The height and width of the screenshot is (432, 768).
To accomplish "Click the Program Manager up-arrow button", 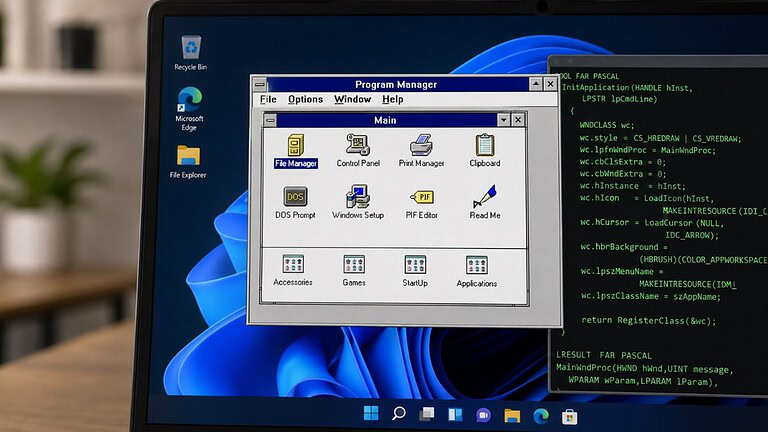I will point(536,84).
